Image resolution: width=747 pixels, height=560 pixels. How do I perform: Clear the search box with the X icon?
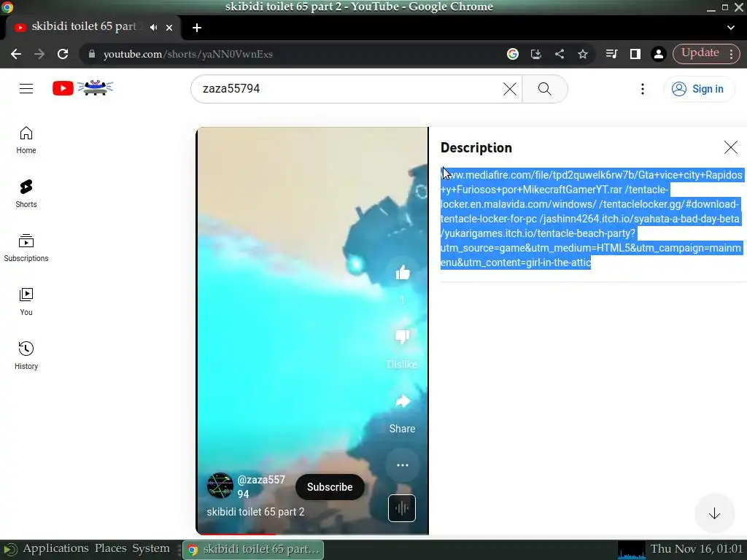[509, 88]
